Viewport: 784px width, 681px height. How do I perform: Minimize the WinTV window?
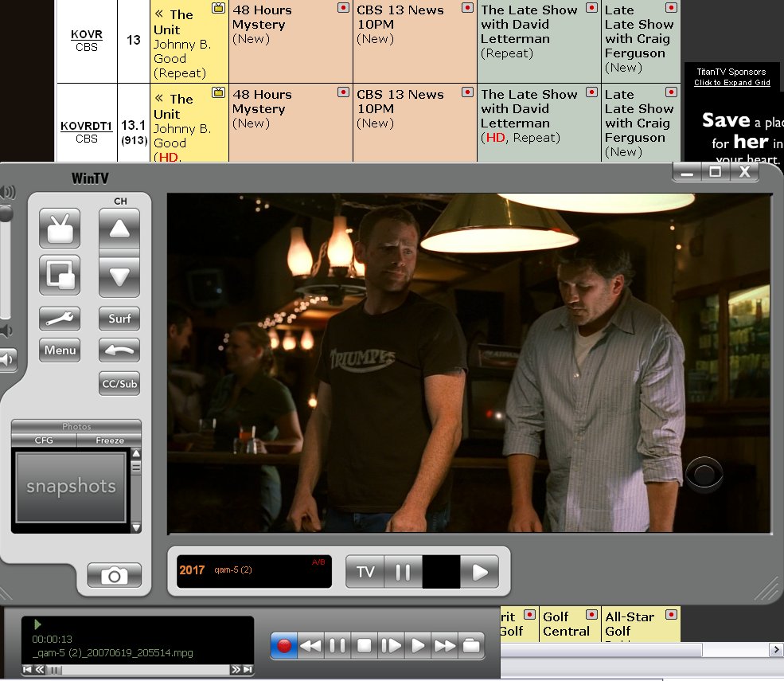[x=687, y=173]
